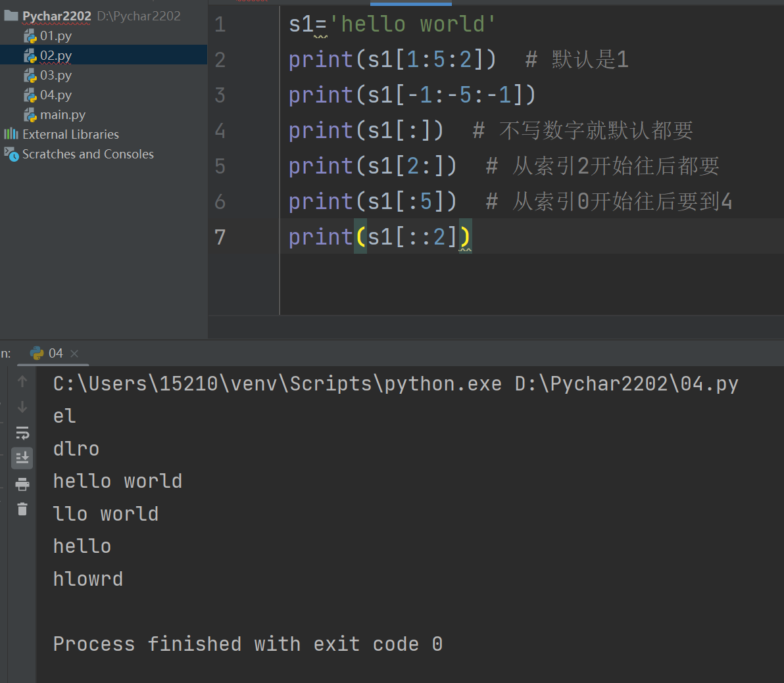
Task: Expand the External Libraries node
Action: pos(70,135)
